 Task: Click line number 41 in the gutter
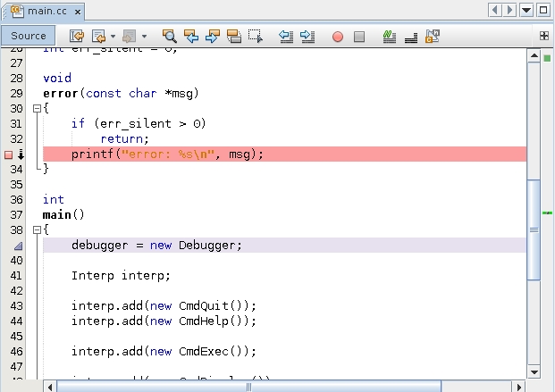click(x=16, y=275)
